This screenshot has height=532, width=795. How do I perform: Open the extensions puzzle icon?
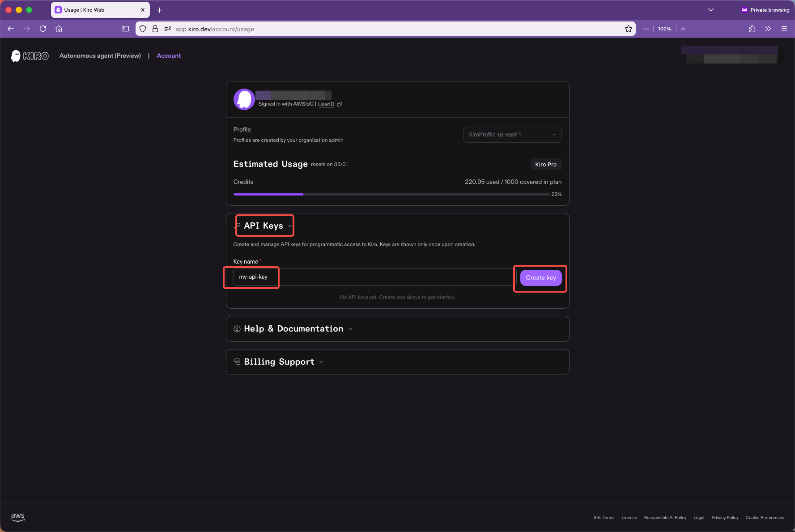click(752, 29)
